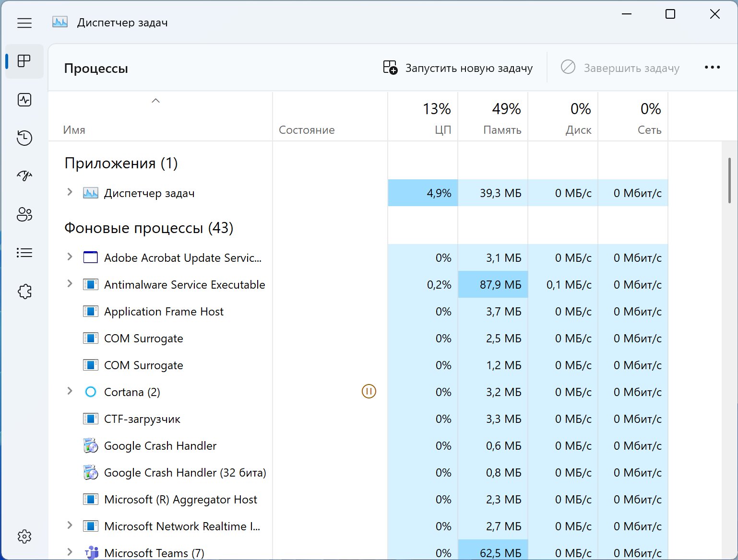Open Task Manager settings gear
The width and height of the screenshot is (738, 560).
[x=24, y=536]
